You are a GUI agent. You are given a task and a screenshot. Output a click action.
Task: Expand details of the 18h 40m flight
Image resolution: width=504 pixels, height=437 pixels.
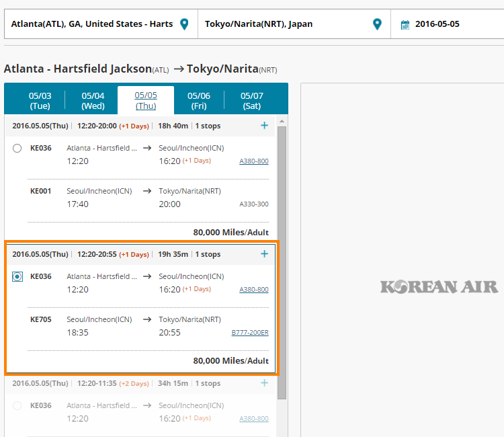(264, 126)
